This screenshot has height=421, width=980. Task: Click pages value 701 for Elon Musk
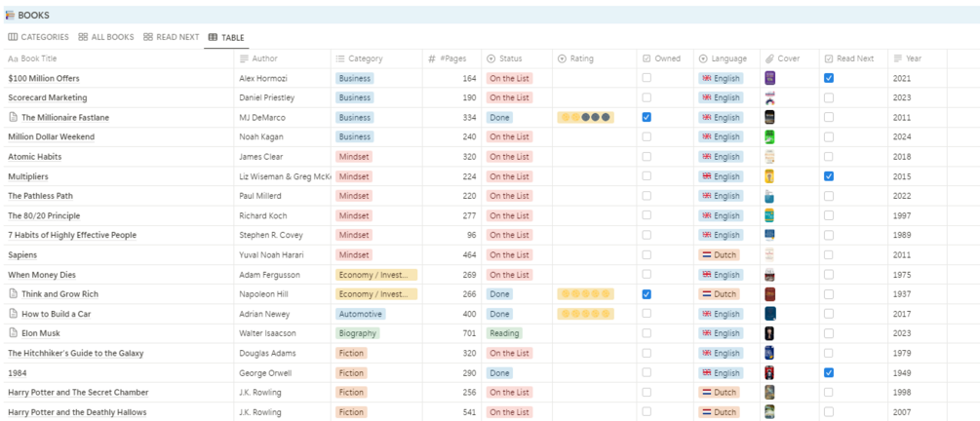(x=469, y=333)
